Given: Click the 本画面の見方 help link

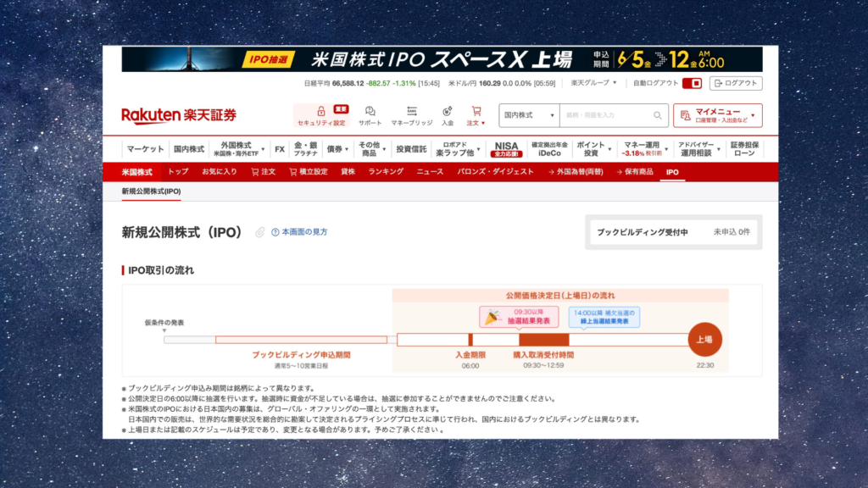Looking at the screenshot, I should pyautogui.click(x=304, y=232).
